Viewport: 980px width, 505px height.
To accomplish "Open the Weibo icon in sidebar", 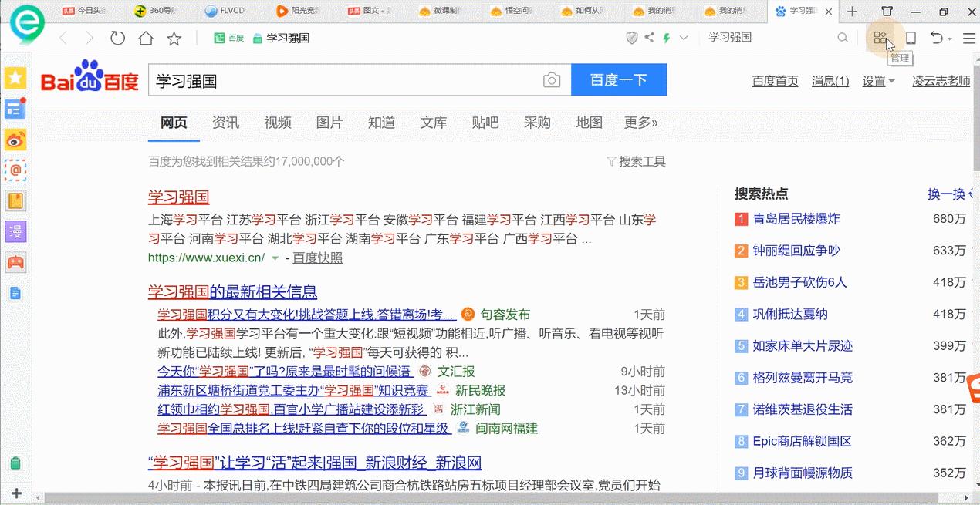I will tap(15, 140).
